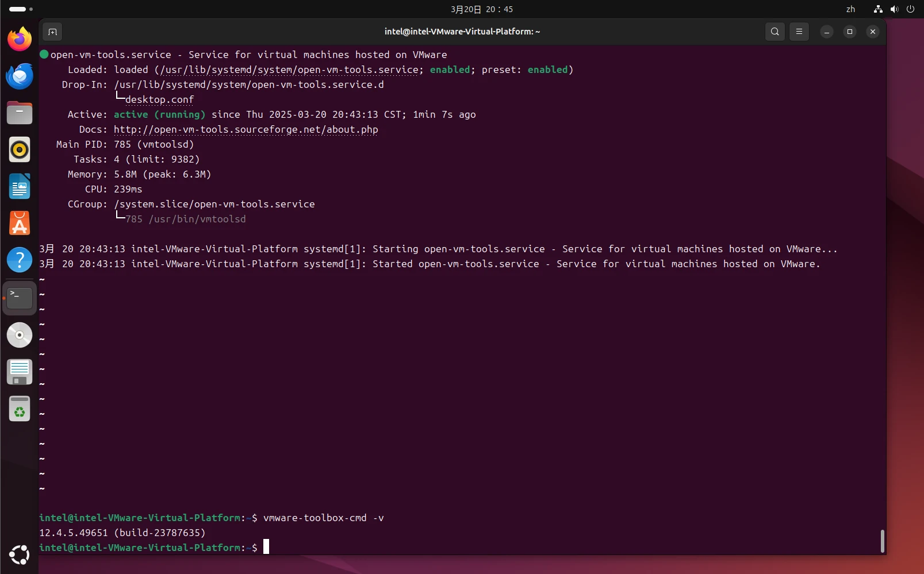Select the Terminal icon in dock

point(20,298)
